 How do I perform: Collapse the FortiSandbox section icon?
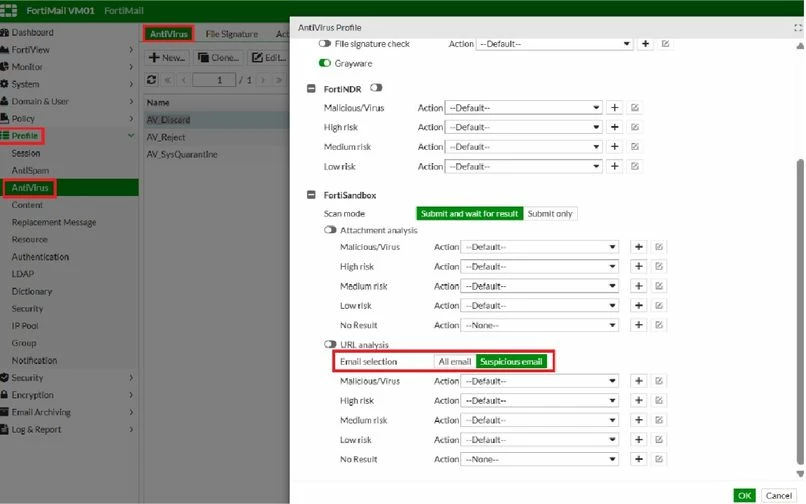tap(311, 195)
